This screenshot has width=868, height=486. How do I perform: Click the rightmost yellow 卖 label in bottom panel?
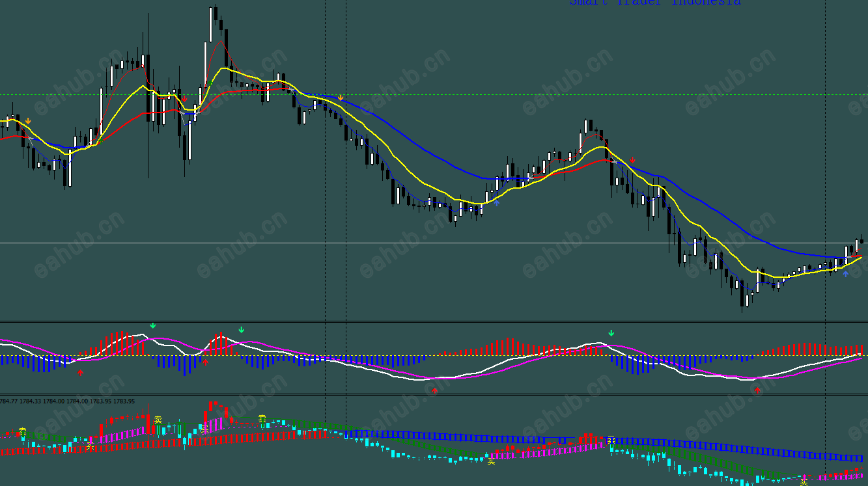pos(611,440)
